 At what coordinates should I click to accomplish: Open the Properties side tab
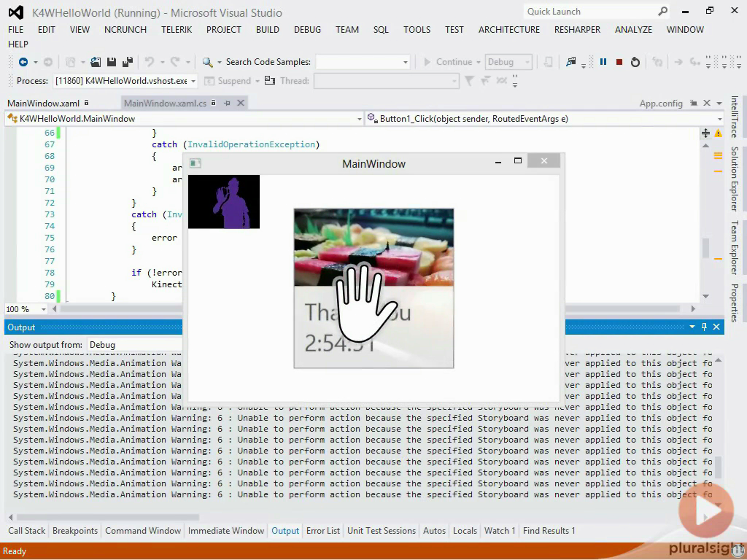(734, 303)
